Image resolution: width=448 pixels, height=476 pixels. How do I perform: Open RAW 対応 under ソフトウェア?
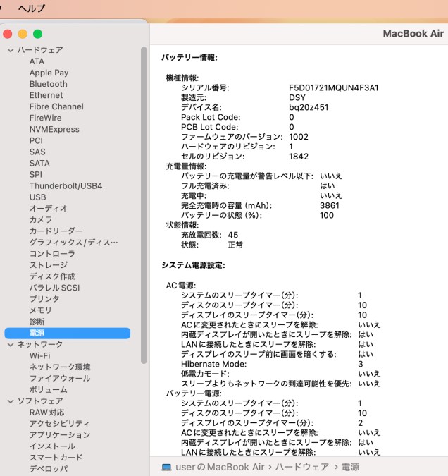pos(46,413)
